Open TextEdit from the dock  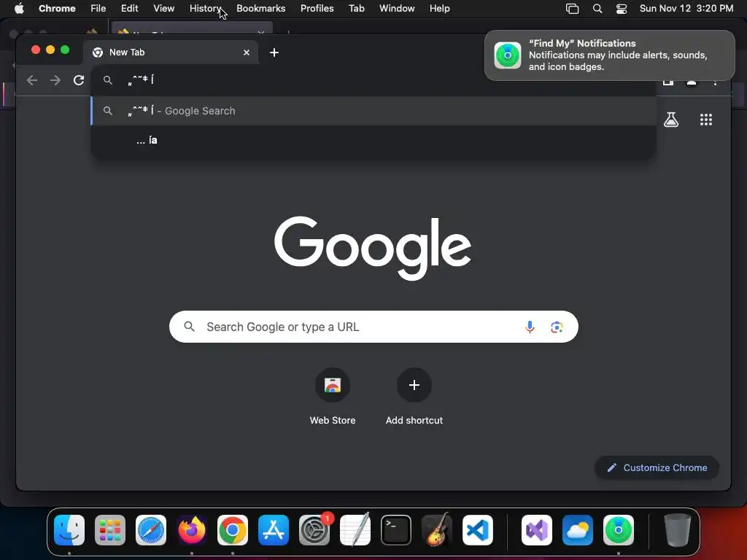[355, 530]
